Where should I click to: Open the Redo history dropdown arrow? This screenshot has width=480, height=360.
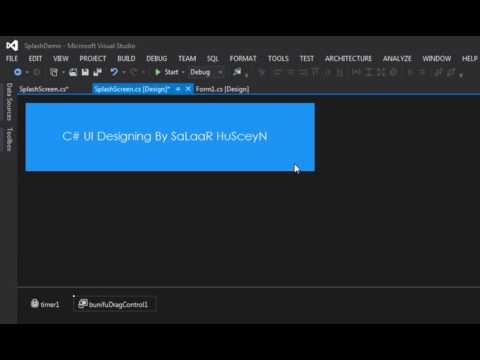click(x=143, y=72)
